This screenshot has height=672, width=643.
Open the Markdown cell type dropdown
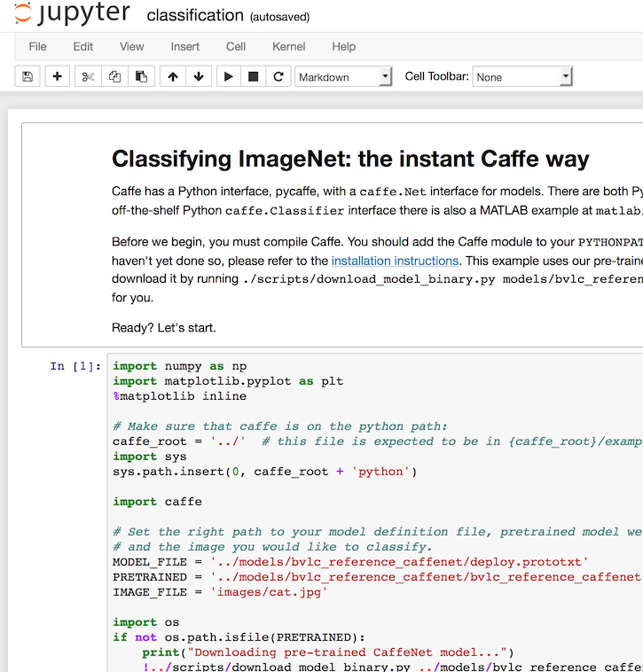tap(343, 77)
